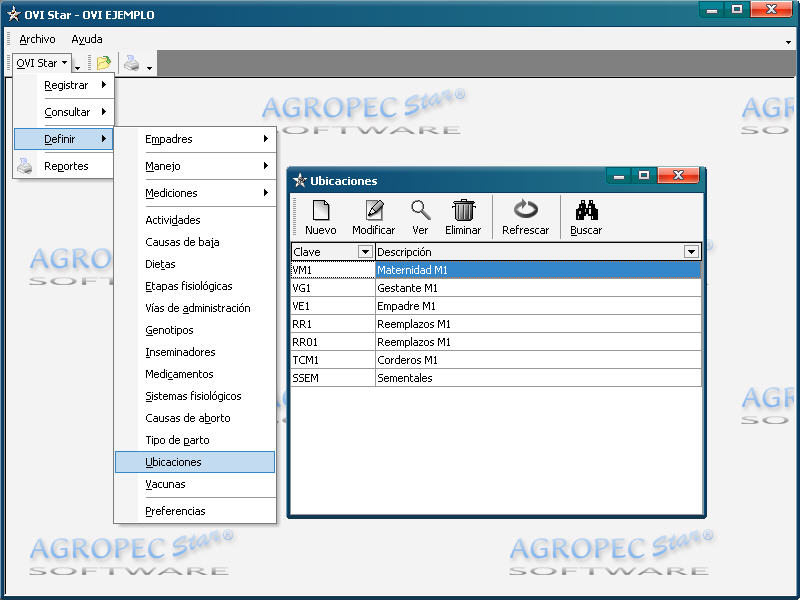Choose Actividades from Definir submenu

[194, 220]
